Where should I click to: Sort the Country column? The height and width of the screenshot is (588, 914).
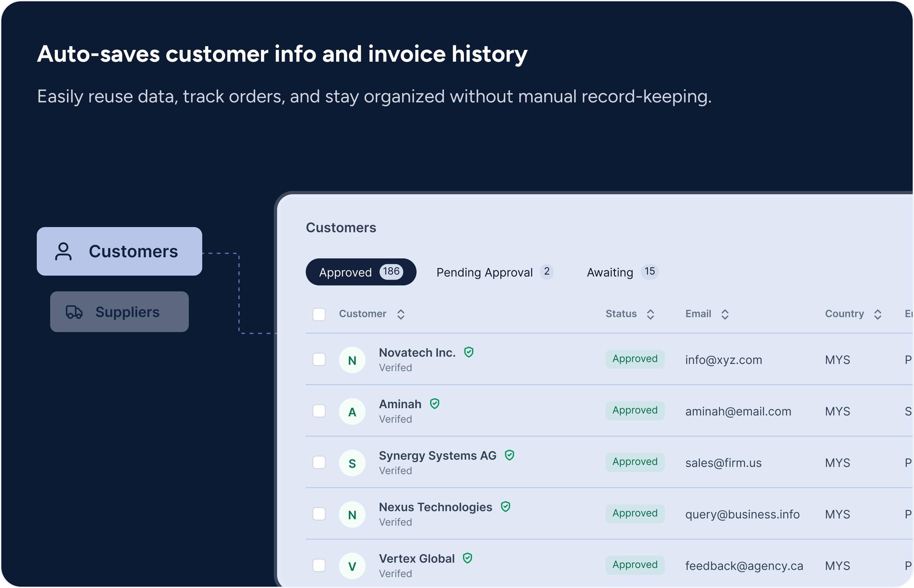[878, 314]
